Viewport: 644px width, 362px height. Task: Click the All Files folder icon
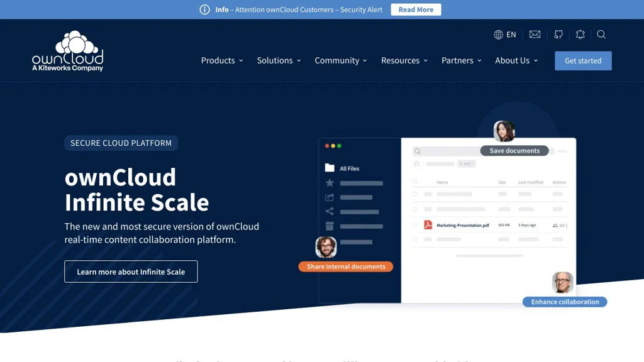[x=330, y=168]
